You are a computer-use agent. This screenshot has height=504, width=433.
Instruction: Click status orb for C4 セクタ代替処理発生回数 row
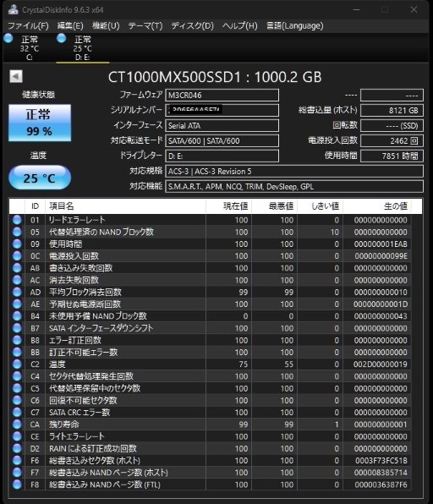[x=17, y=376]
